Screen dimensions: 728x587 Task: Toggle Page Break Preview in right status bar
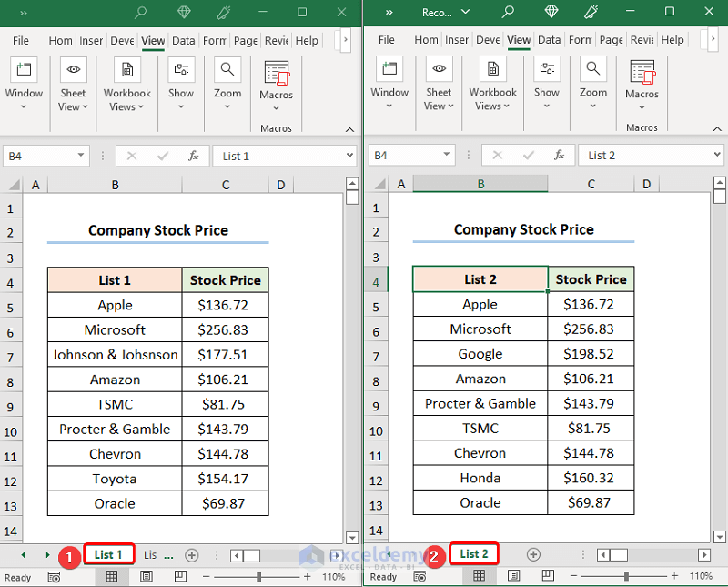coord(548,576)
